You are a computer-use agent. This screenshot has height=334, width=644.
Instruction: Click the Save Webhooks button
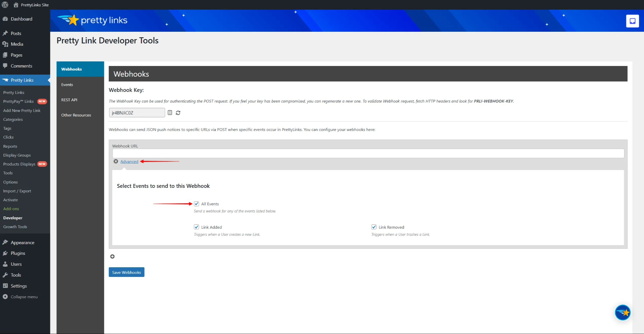coord(126,272)
